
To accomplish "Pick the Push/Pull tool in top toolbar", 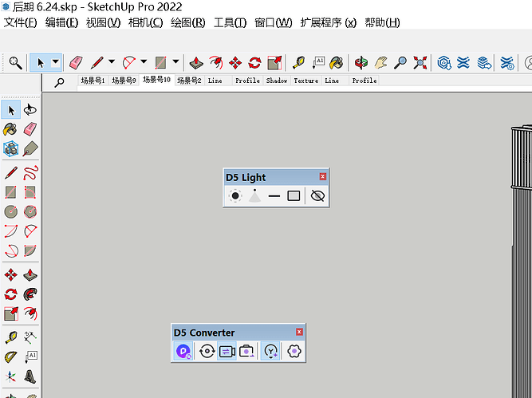I will [x=196, y=63].
